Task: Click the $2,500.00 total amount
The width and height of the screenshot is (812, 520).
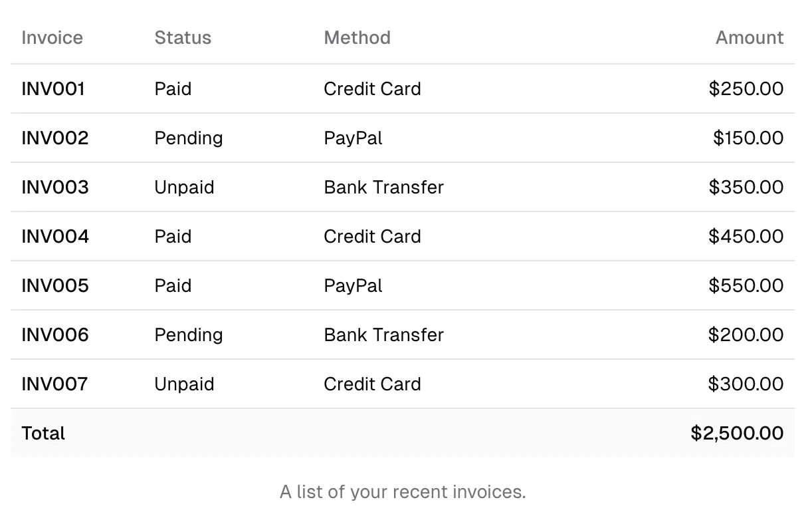Action: (x=737, y=434)
